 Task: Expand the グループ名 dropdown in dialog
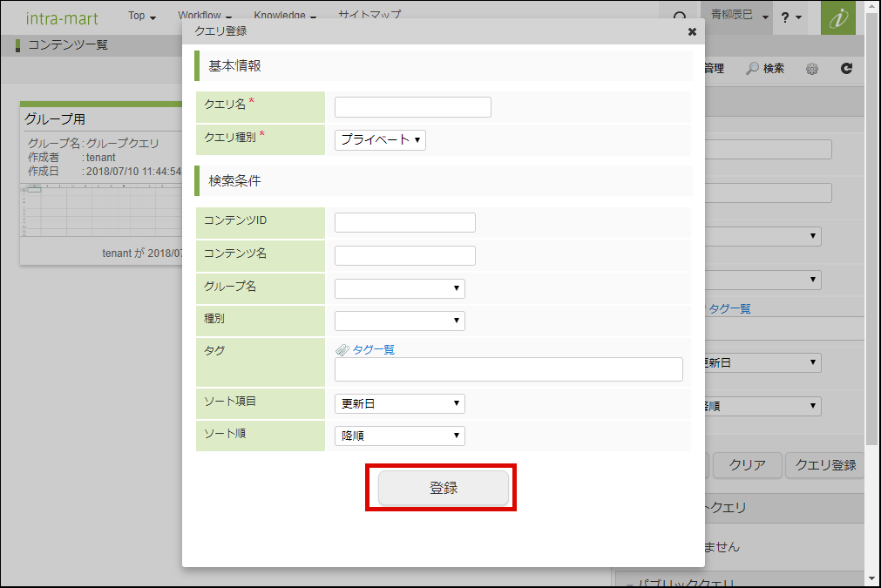[x=399, y=288]
